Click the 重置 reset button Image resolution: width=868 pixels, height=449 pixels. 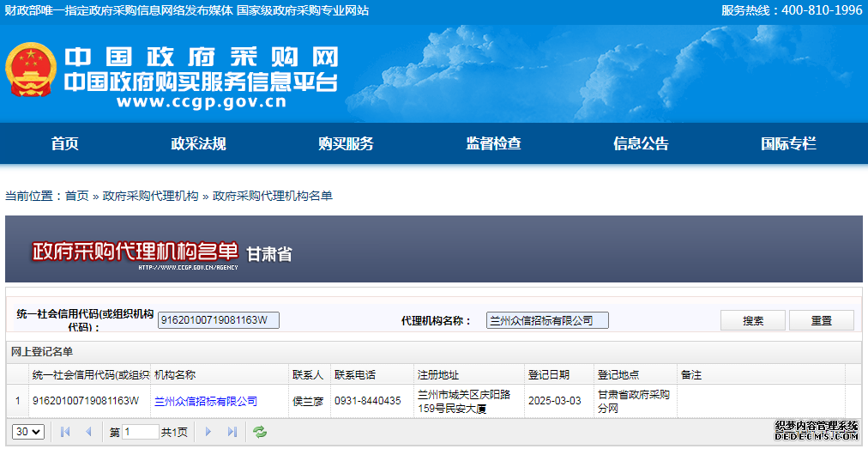point(821,320)
